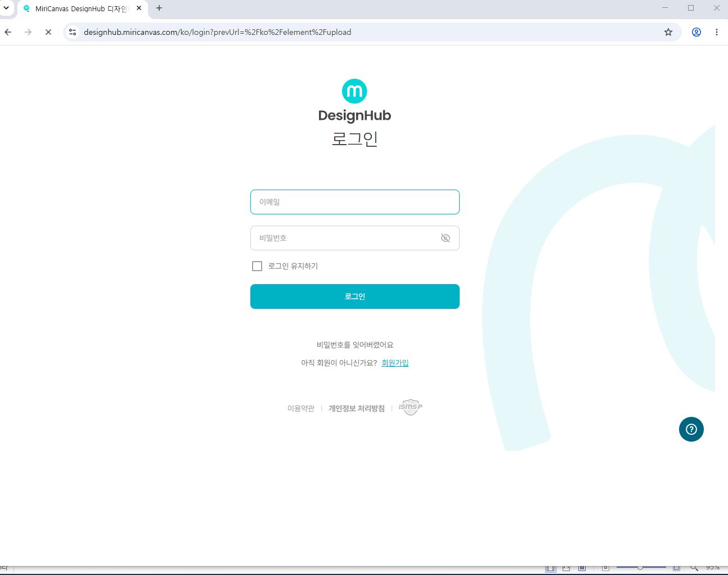Open 개인정보 처리방침 privacy link
This screenshot has height=575, width=728.
tap(357, 408)
